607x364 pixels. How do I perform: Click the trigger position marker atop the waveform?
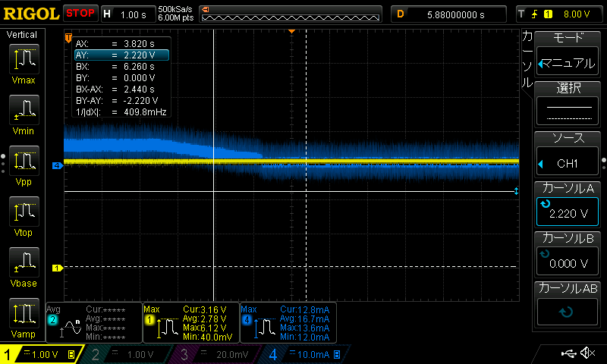click(291, 31)
